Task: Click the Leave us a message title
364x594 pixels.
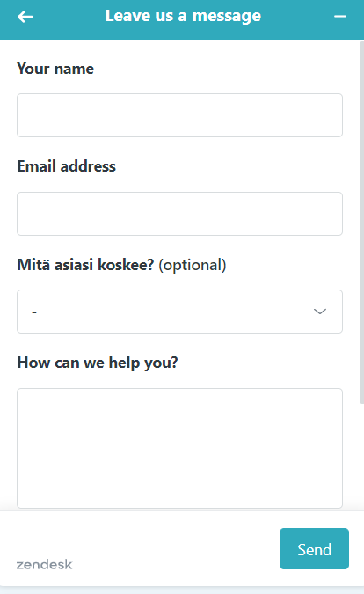Action: pyautogui.click(x=183, y=16)
